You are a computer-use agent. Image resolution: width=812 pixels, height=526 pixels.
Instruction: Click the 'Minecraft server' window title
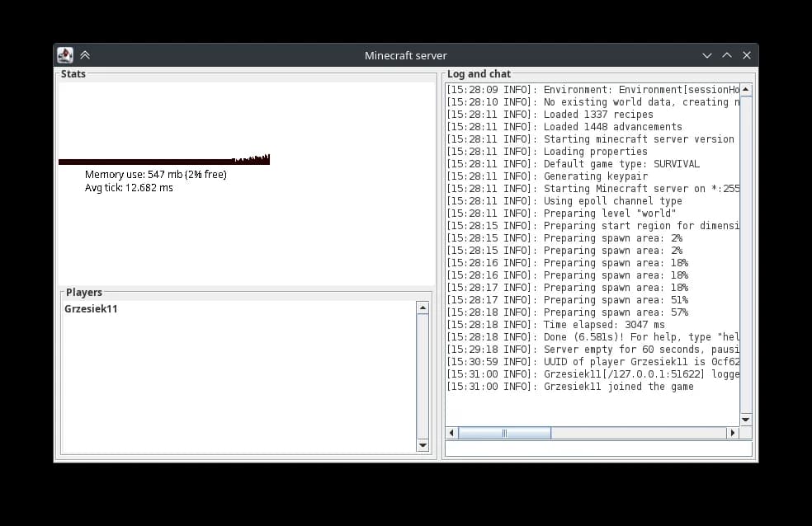point(405,55)
